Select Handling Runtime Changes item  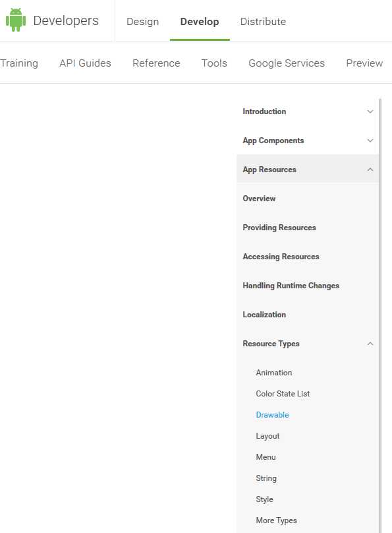tap(291, 286)
